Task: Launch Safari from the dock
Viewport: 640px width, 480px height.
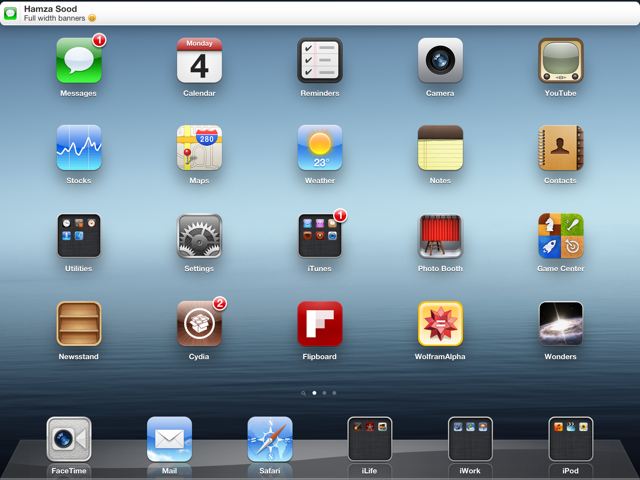Action: coord(270,439)
